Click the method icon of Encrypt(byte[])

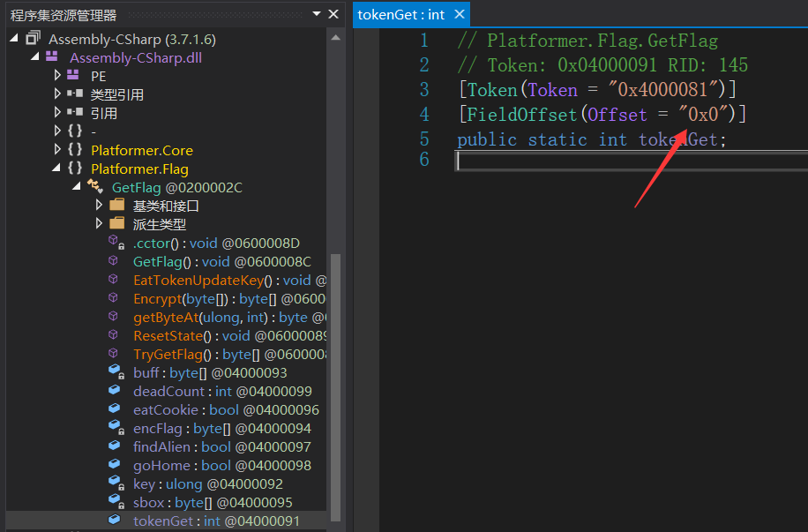[114, 298]
